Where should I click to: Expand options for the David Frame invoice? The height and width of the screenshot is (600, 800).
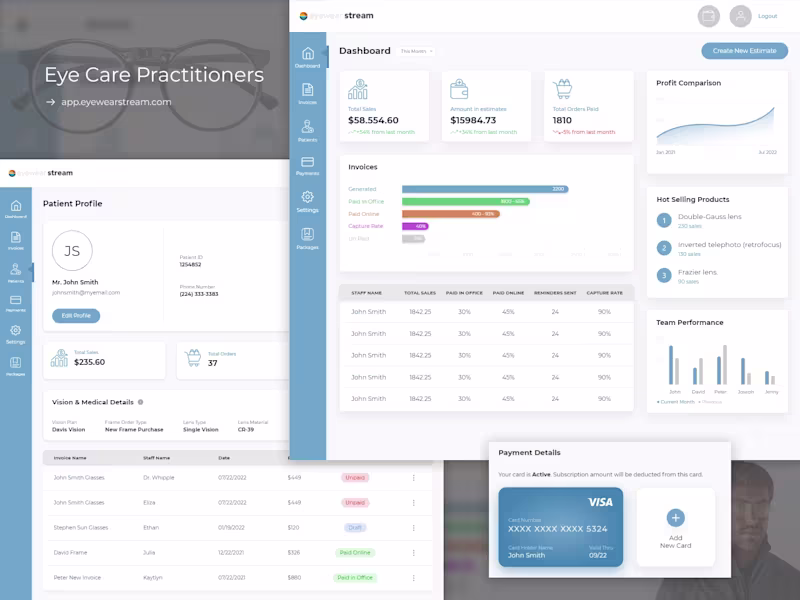(x=413, y=552)
